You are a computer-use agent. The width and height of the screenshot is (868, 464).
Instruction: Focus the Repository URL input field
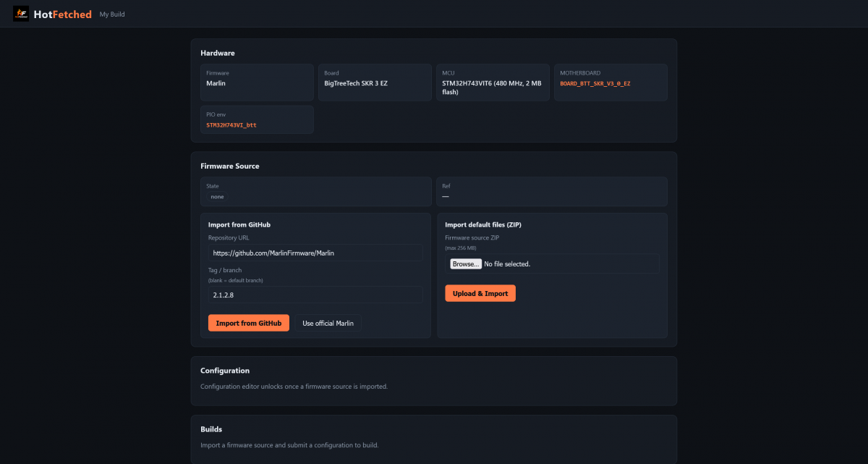pyautogui.click(x=315, y=253)
